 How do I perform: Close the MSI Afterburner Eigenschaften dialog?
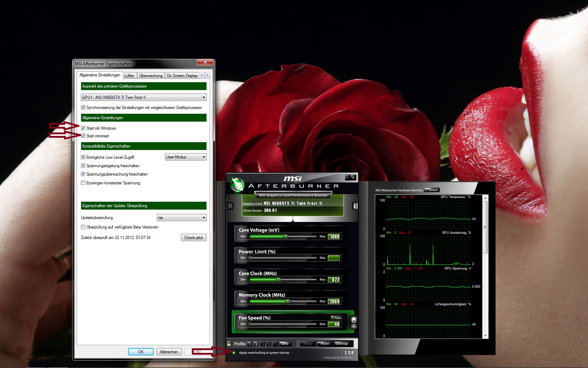point(205,62)
